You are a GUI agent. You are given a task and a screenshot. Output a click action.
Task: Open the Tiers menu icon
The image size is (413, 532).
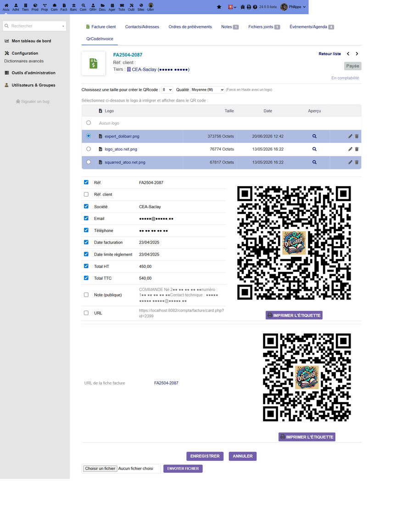(25, 6)
